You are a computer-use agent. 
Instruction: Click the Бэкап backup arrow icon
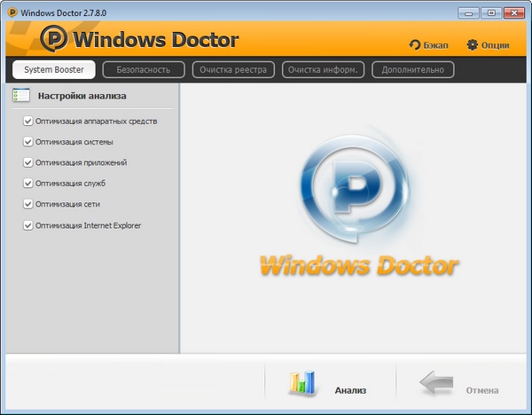[x=415, y=45]
